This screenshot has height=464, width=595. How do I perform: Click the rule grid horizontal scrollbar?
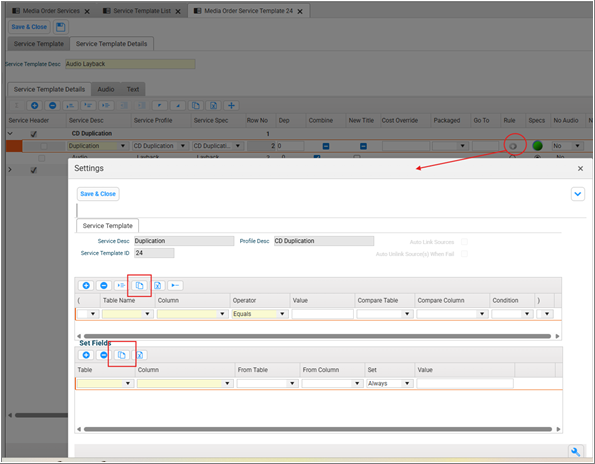(317, 336)
